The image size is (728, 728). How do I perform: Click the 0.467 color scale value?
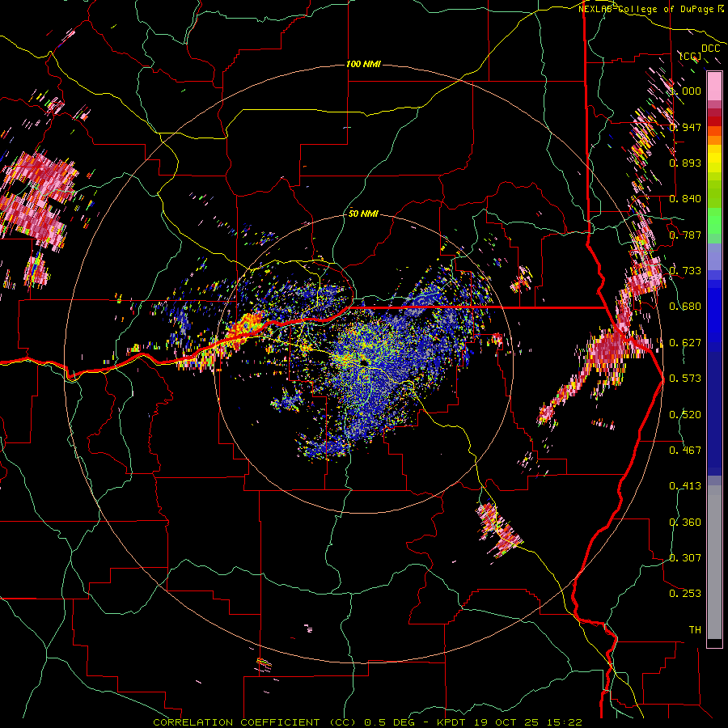(685, 451)
